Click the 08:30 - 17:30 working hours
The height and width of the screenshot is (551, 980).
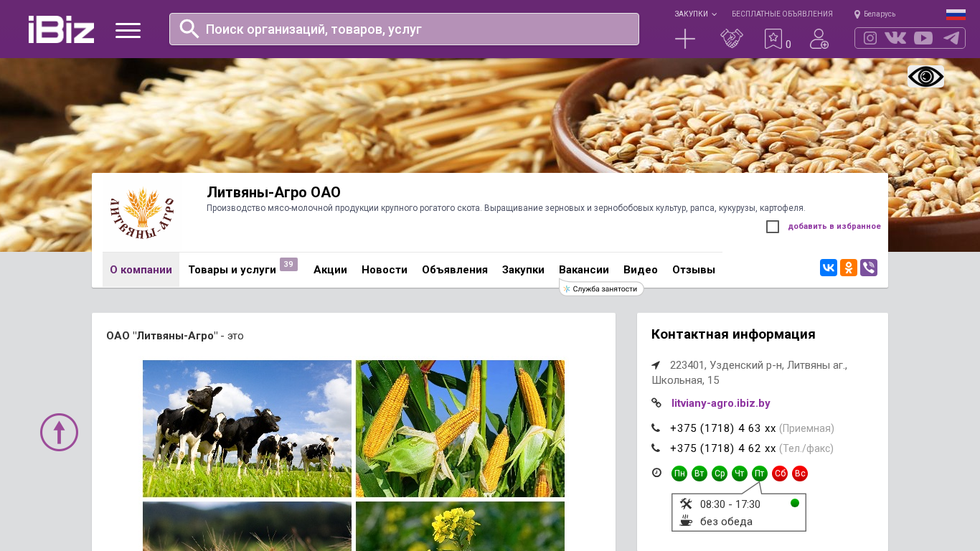(x=730, y=504)
